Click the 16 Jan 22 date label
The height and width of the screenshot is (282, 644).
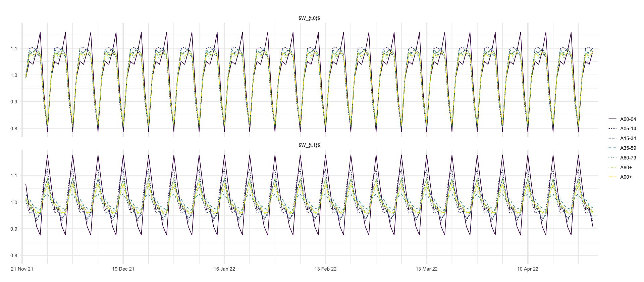pyautogui.click(x=224, y=269)
